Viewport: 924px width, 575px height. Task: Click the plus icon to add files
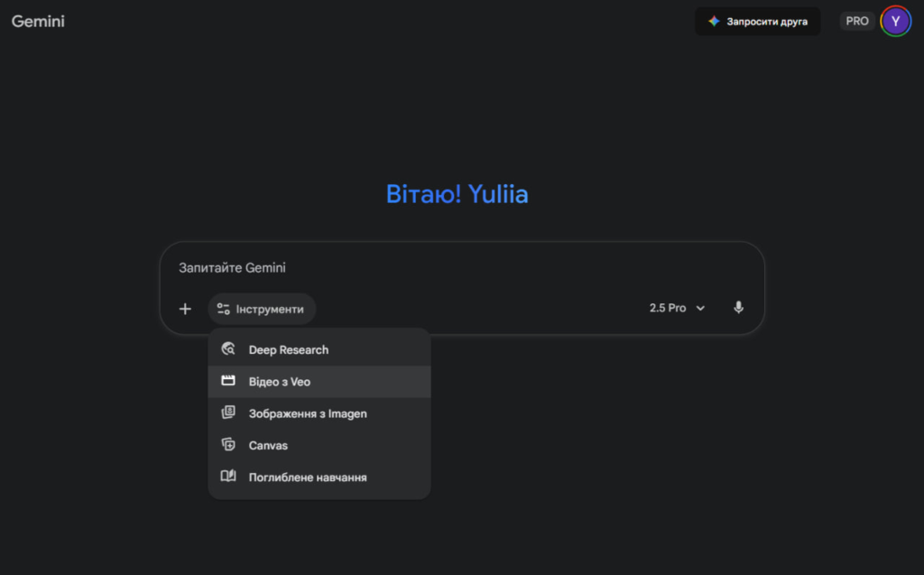185,309
